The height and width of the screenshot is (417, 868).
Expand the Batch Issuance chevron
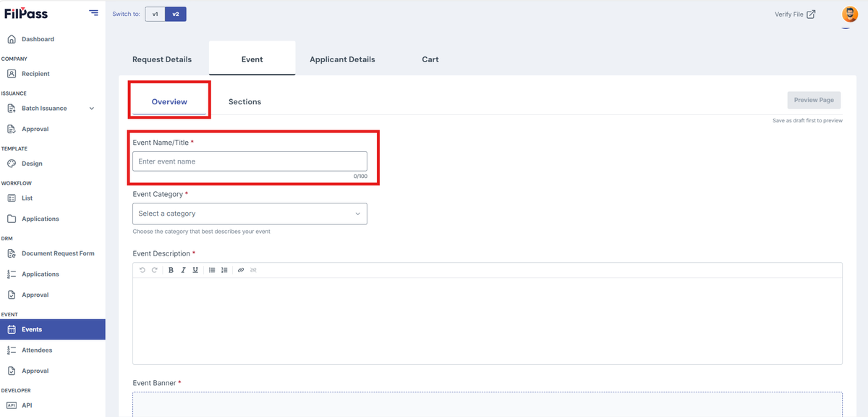pyautogui.click(x=91, y=109)
